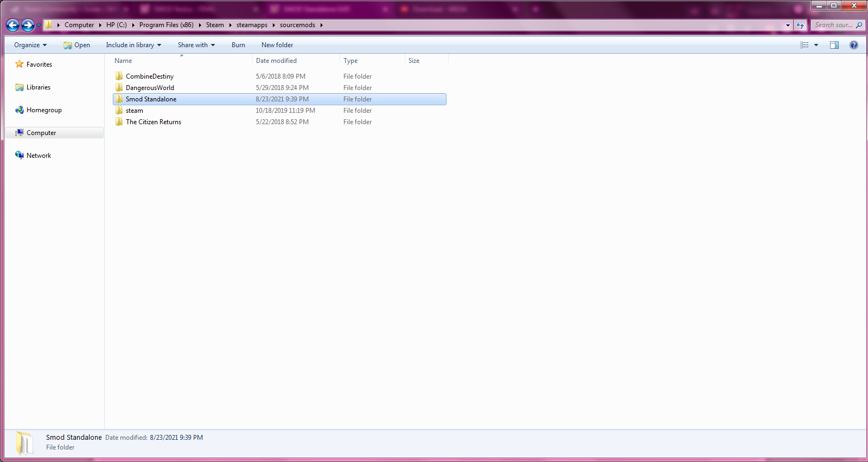The image size is (868, 462).
Task: Click date 10/18/2019 11:19 PM cell
Action: point(285,111)
